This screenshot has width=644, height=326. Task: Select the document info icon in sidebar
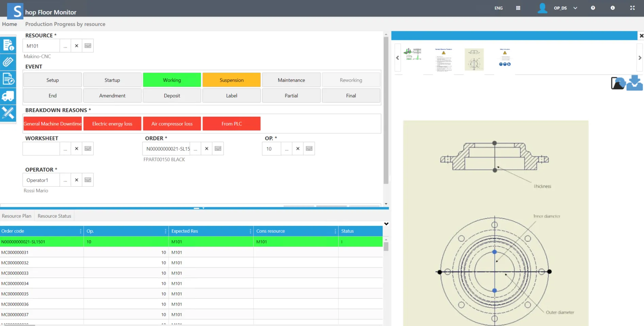pos(8,45)
